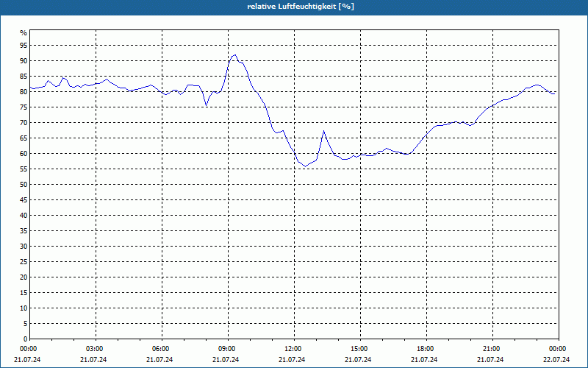Click the 45 y-axis tick label
The width and height of the screenshot is (588, 368).
point(24,199)
